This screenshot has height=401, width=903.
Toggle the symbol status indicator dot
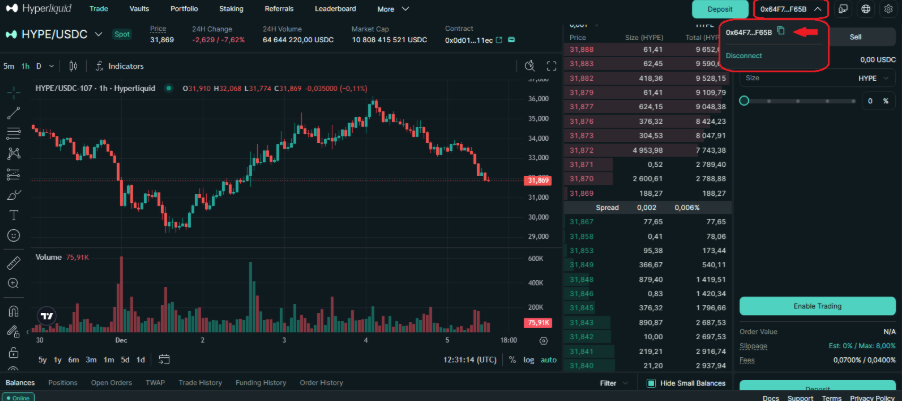169,89
